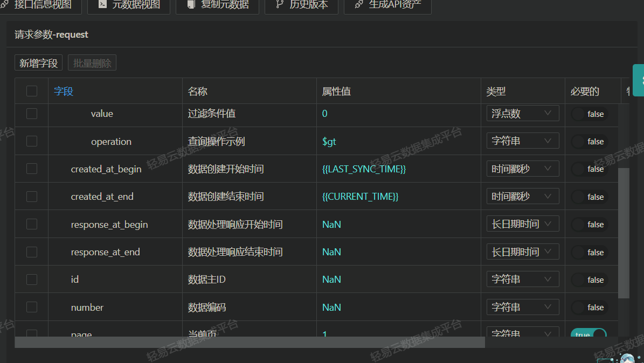
Task: Click the horizontal table scrollbar thumb
Action: point(250,342)
